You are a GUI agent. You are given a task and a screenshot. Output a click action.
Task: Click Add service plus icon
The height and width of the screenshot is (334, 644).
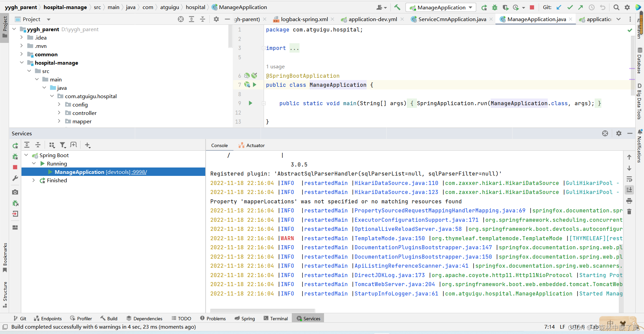point(88,145)
